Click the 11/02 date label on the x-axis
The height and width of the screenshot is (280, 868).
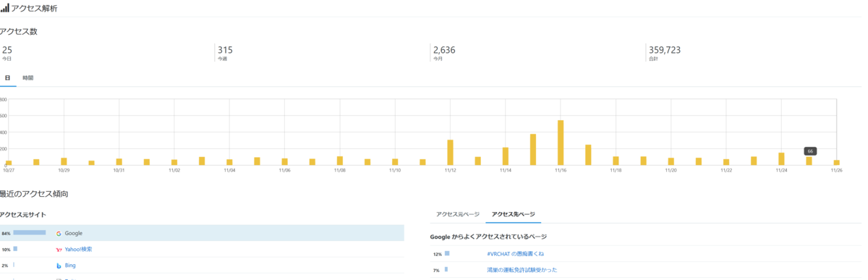[x=174, y=171]
